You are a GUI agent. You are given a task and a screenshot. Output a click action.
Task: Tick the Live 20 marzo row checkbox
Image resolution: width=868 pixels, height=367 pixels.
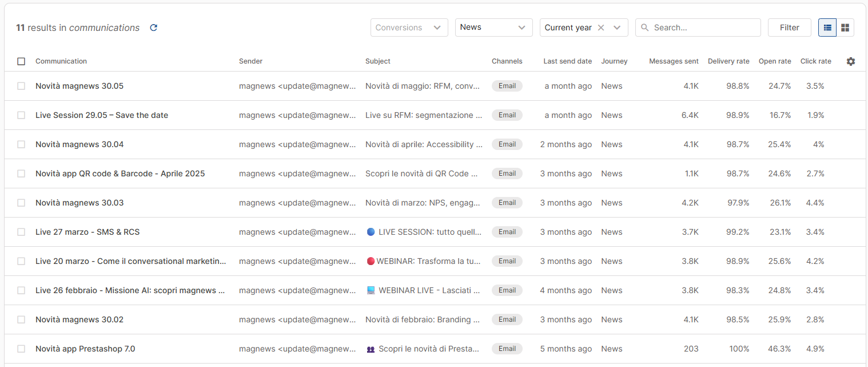click(21, 261)
